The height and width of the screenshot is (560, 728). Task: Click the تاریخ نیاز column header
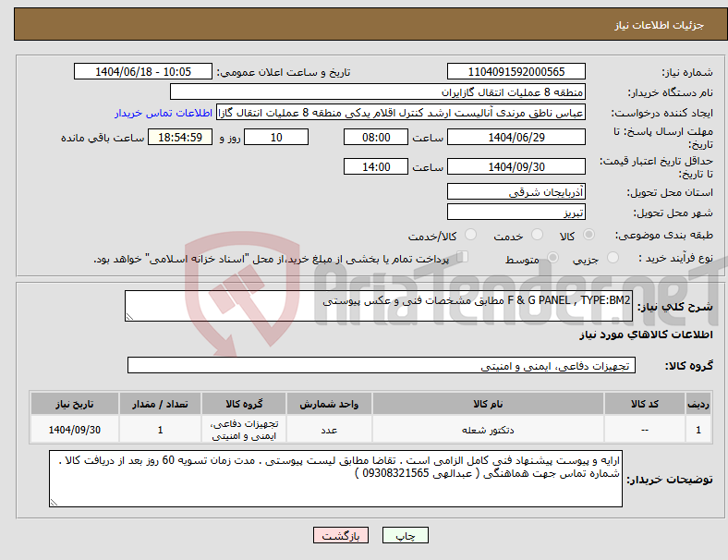tap(74, 404)
